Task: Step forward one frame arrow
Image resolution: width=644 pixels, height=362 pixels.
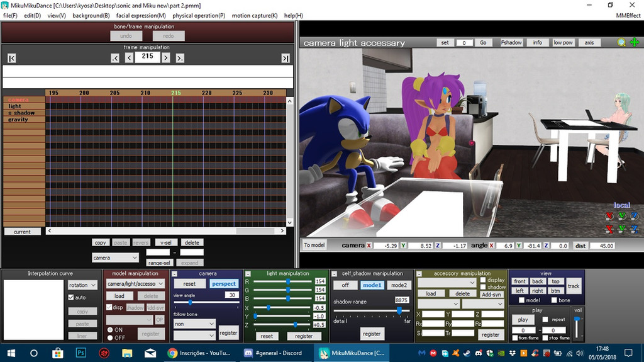Action: [x=166, y=58]
